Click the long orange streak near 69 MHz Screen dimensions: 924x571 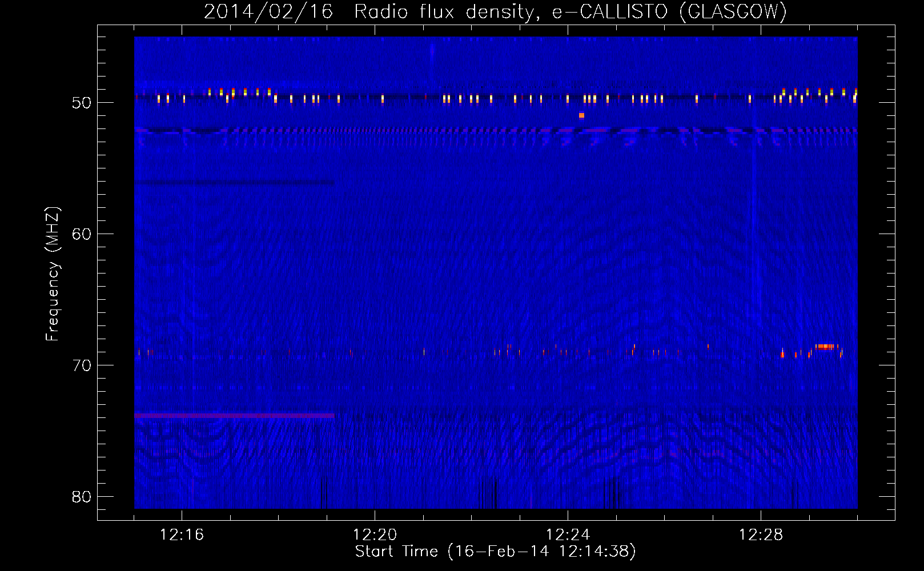(825, 347)
